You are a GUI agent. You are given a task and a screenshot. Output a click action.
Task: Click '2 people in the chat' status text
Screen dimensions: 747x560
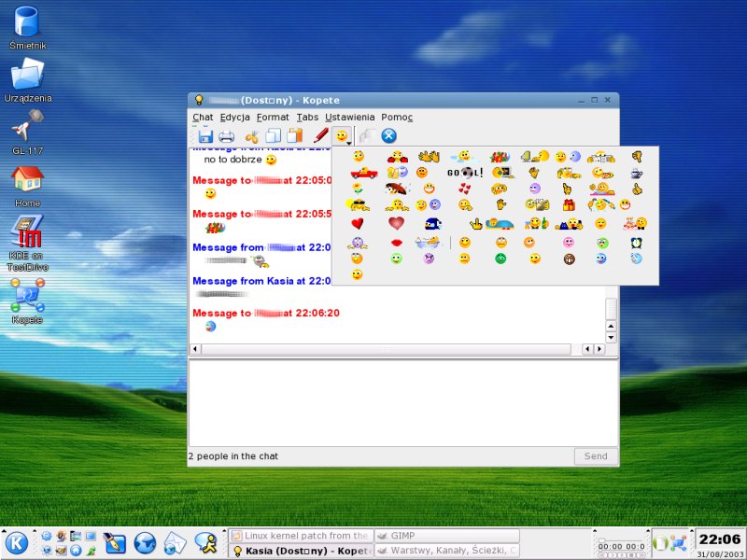(x=233, y=456)
